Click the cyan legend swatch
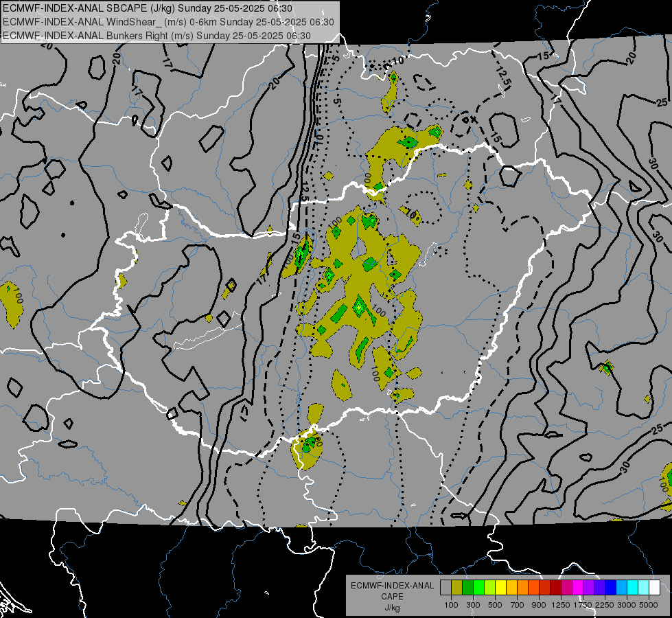Screen dimensions: 672x618 [633, 587]
